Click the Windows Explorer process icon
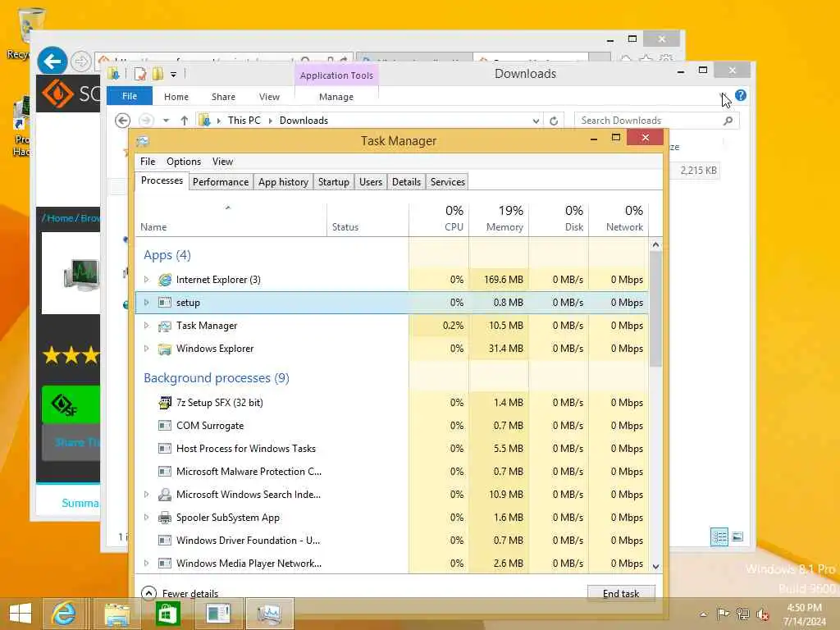The width and height of the screenshot is (840, 630). pyautogui.click(x=165, y=349)
